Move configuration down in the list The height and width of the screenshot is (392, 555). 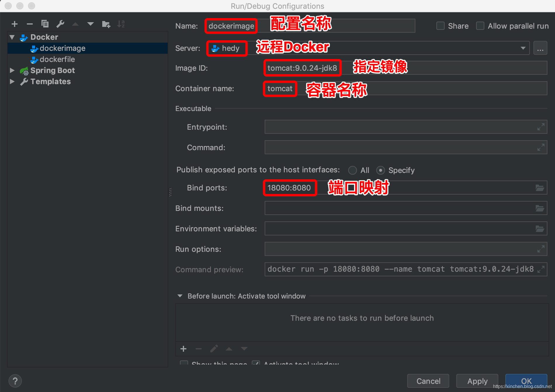point(91,24)
